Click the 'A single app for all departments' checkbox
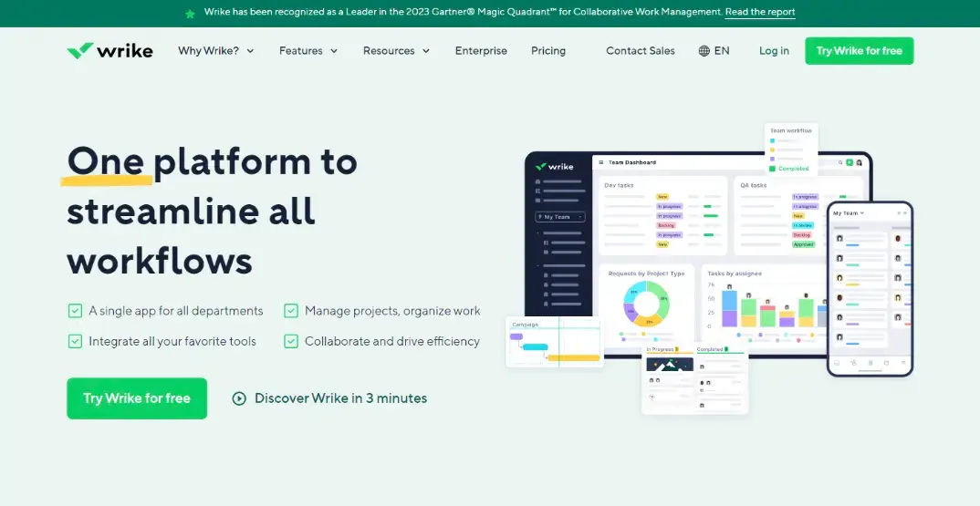 [75, 311]
